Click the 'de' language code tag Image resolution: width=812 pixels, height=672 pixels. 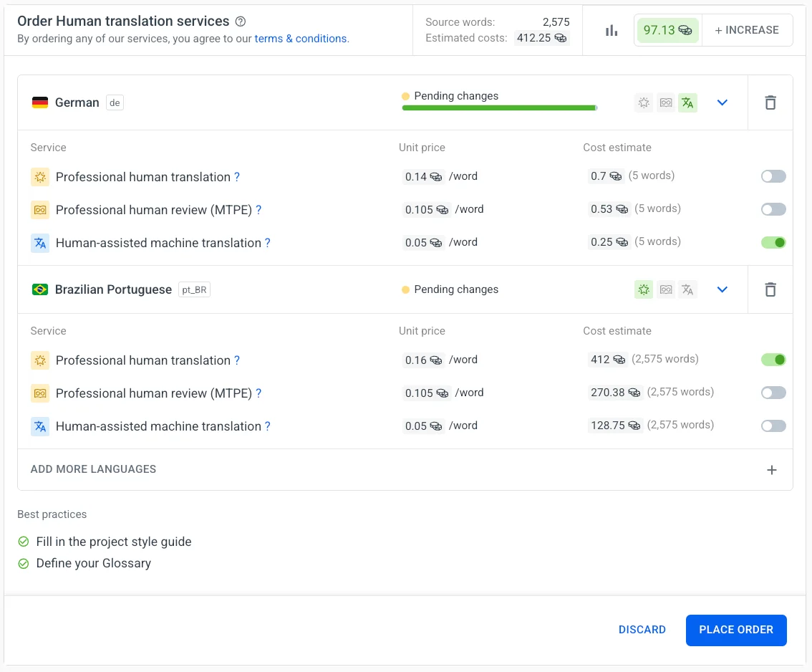[115, 102]
